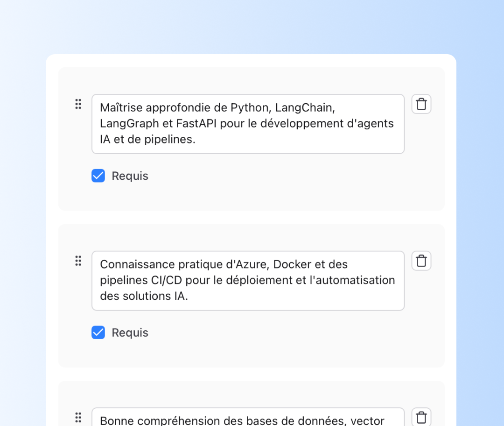Image resolution: width=504 pixels, height=426 pixels.
Task: Place cursor on the word 'LangChain'
Action: [304, 108]
